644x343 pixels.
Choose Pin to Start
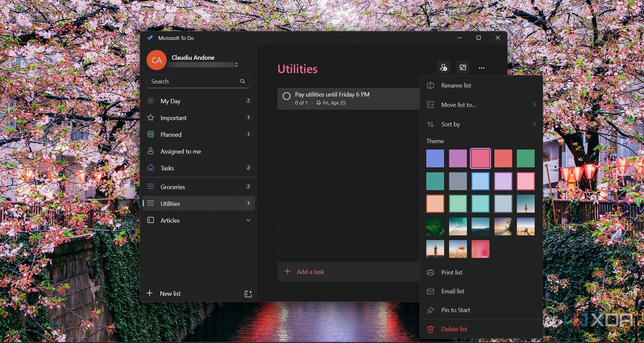tap(481, 310)
